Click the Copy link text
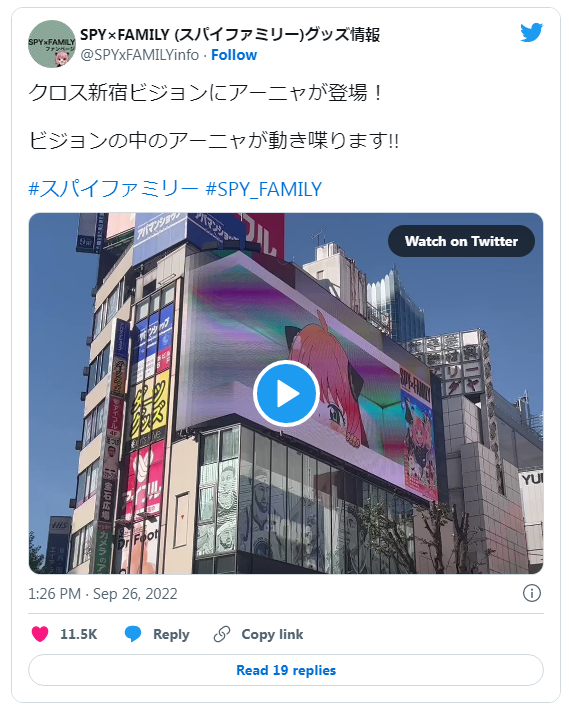569x710 pixels. [272, 634]
